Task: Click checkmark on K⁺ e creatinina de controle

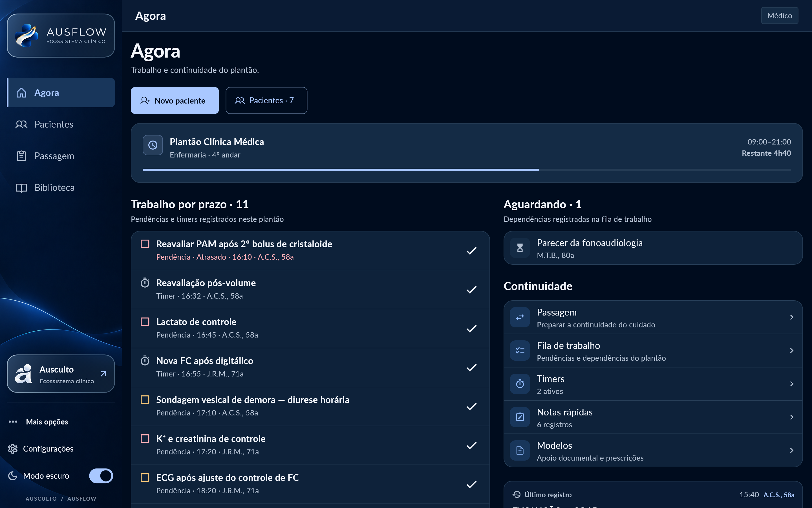Action: click(x=471, y=446)
